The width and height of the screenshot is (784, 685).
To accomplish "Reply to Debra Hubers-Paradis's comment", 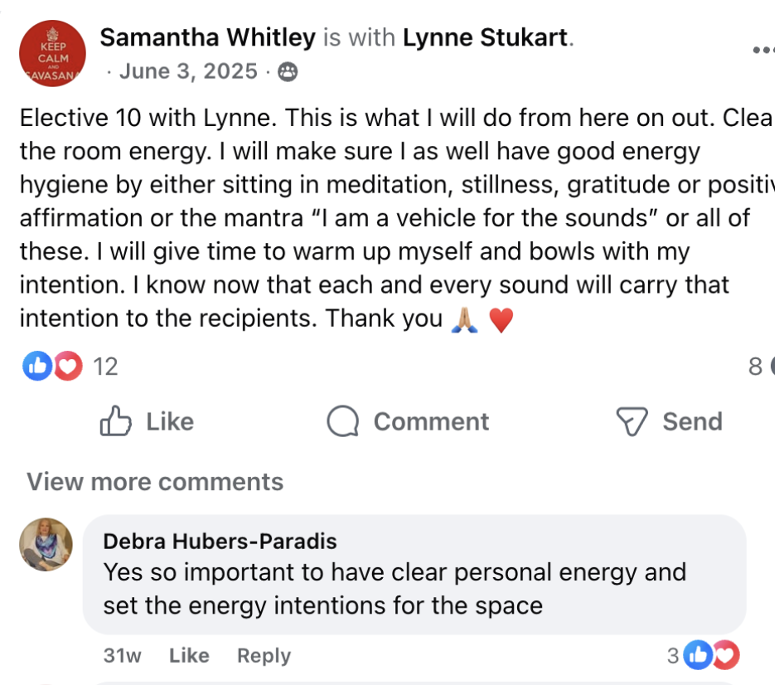I will [264, 656].
